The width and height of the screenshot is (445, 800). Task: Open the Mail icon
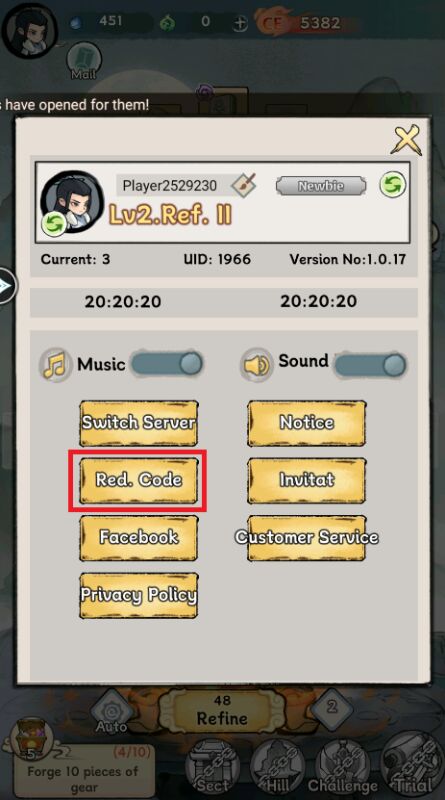pos(83,61)
